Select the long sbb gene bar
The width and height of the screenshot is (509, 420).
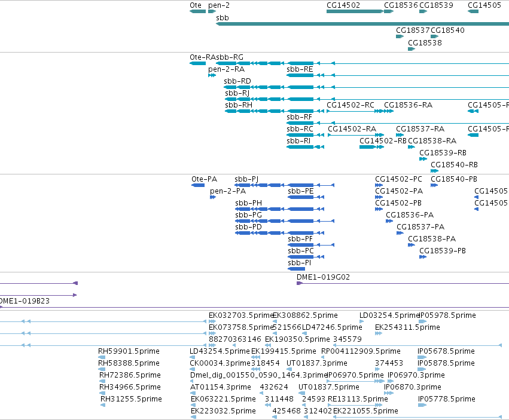point(362,24)
